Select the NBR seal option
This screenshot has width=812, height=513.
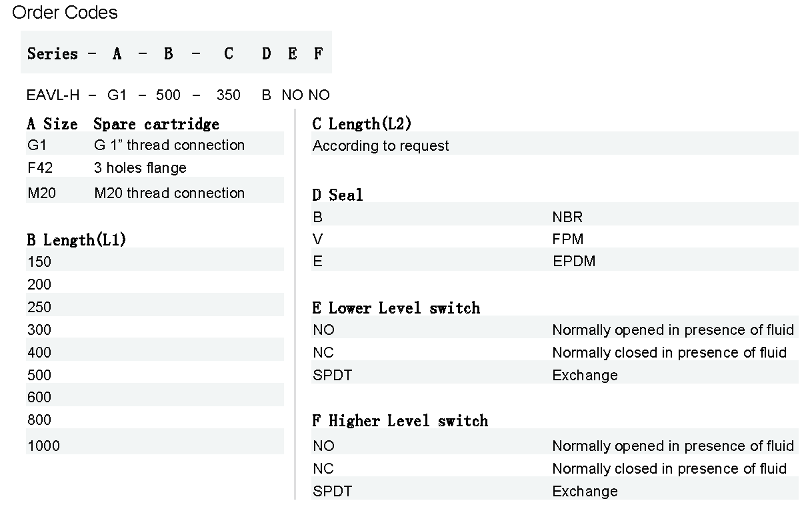(x=567, y=217)
